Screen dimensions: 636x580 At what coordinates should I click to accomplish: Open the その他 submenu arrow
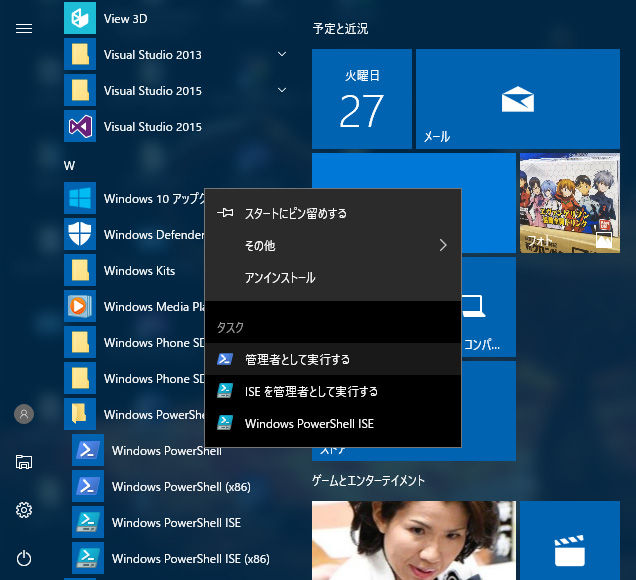443,245
